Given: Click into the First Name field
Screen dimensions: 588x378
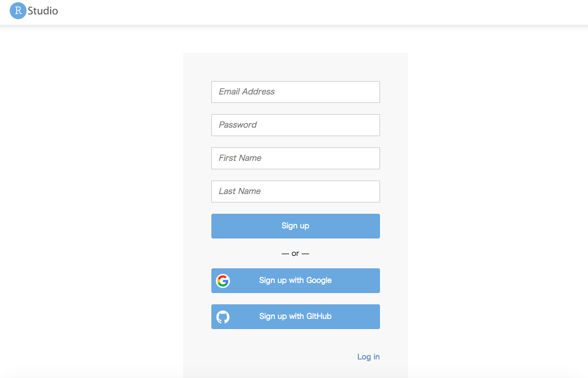Looking at the screenshot, I should (295, 158).
